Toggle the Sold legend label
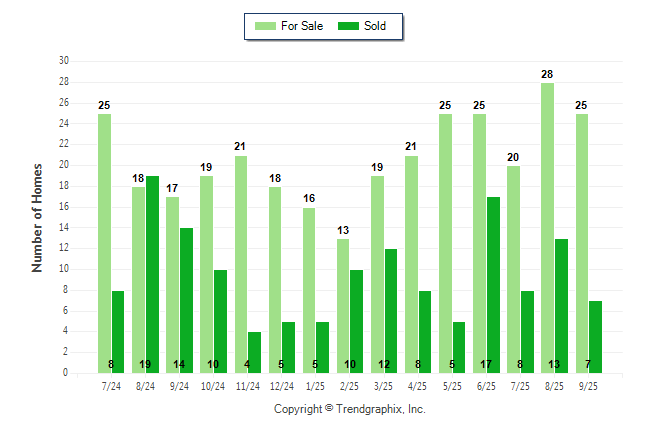 pyautogui.click(x=375, y=26)
